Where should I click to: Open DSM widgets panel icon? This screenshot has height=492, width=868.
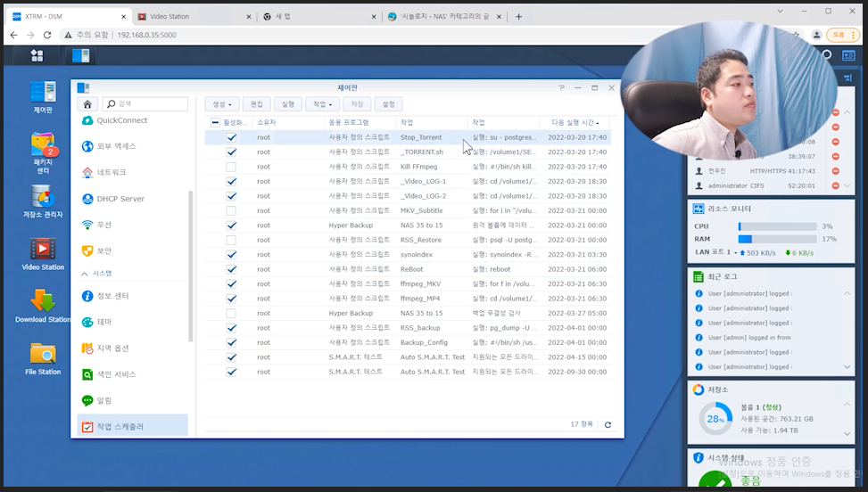[x=848, y=55]
